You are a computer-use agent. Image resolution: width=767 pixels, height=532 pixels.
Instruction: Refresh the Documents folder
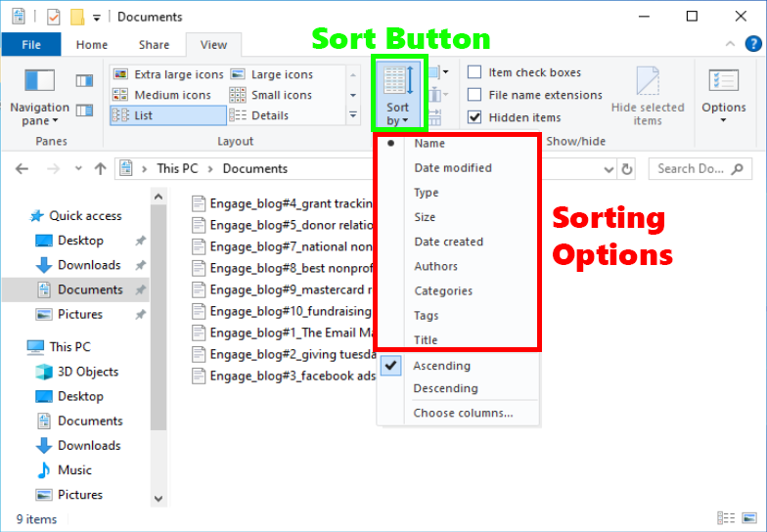coord(626,169)
